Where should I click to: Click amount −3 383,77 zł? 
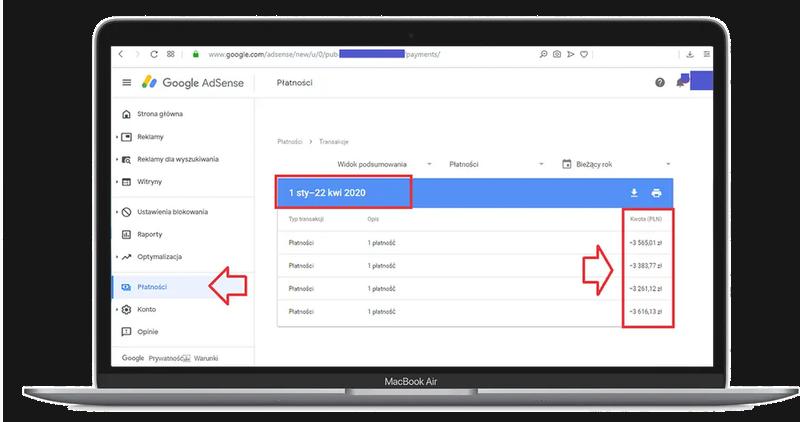tap(645, 266)
